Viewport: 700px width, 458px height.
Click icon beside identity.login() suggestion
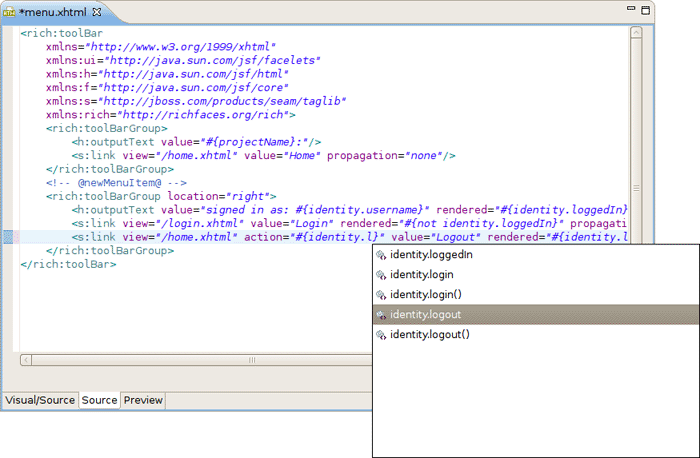point(380,295)
